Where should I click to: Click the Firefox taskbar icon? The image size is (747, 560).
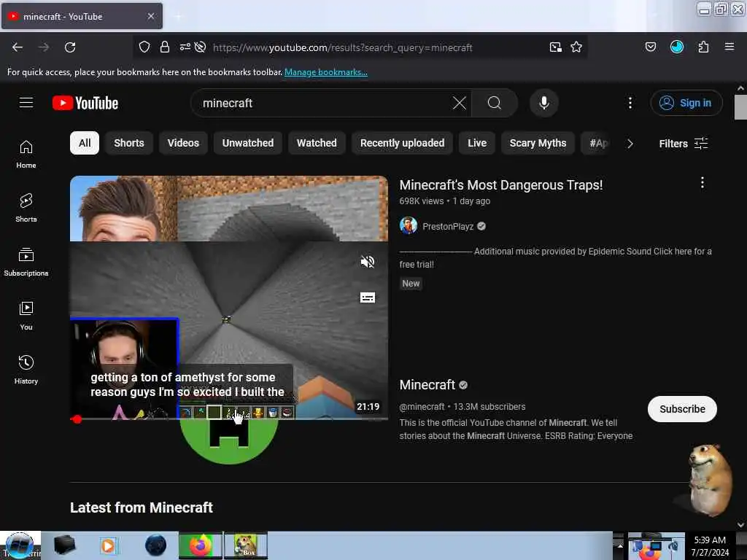click(201, 545)
